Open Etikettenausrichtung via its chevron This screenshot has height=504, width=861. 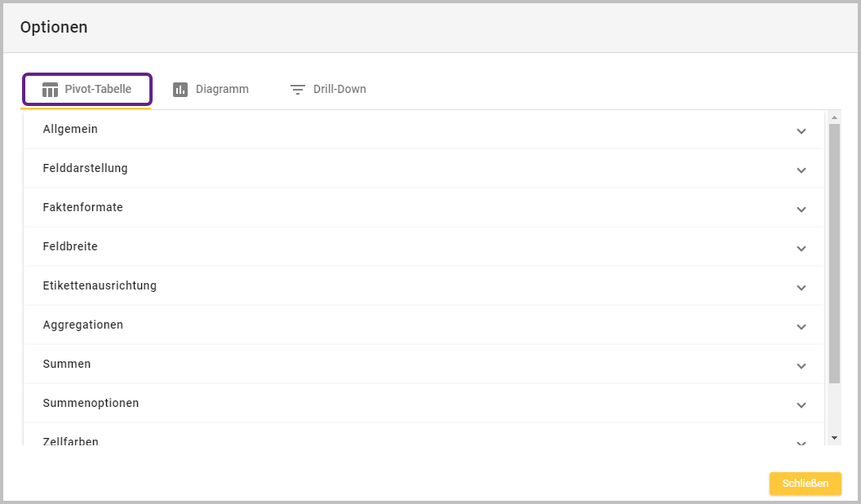coord(801,288)
